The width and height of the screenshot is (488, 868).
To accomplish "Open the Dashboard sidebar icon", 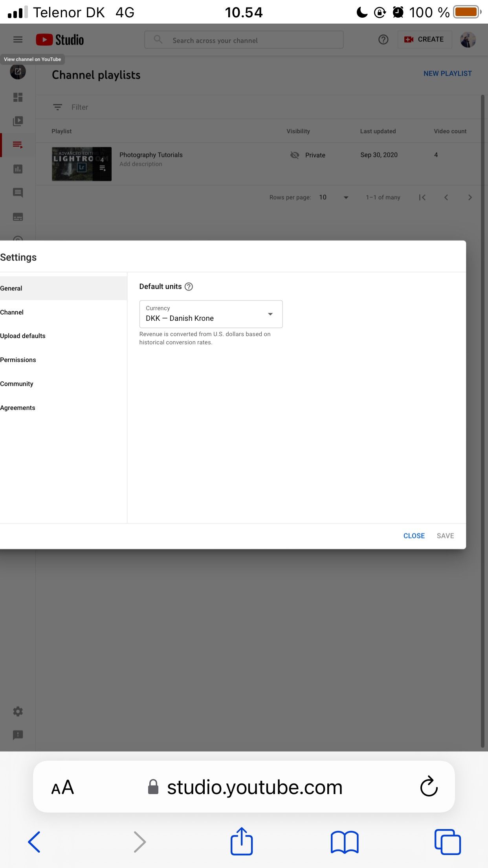I will pos(18,97).
